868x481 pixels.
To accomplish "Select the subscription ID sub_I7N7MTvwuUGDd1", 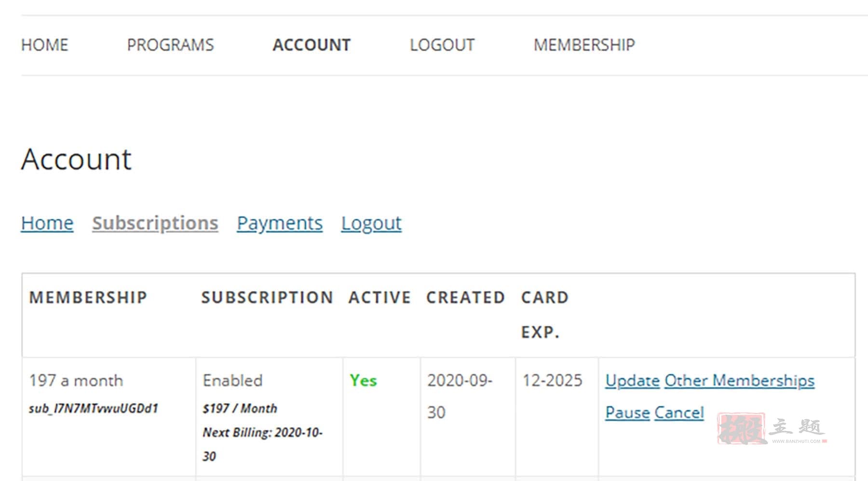I will 94,409.
